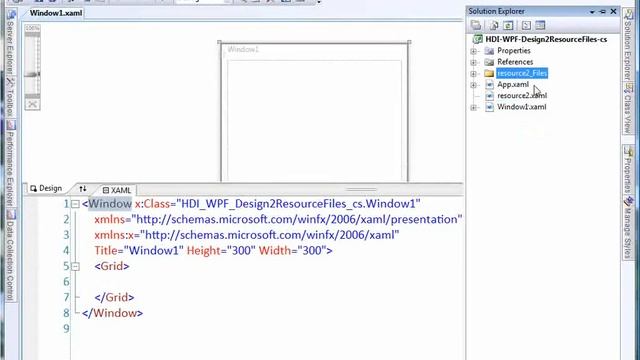The image size is (640, 360).
Task: Click View Designer icon in Solution Explorer toolbar
Action: [x=540, y=25]
